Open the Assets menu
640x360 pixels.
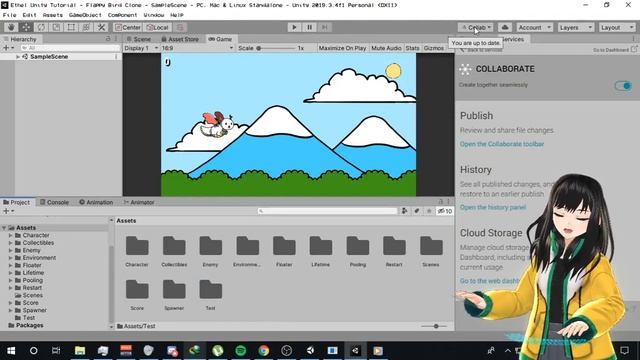[x=53, y=15]
